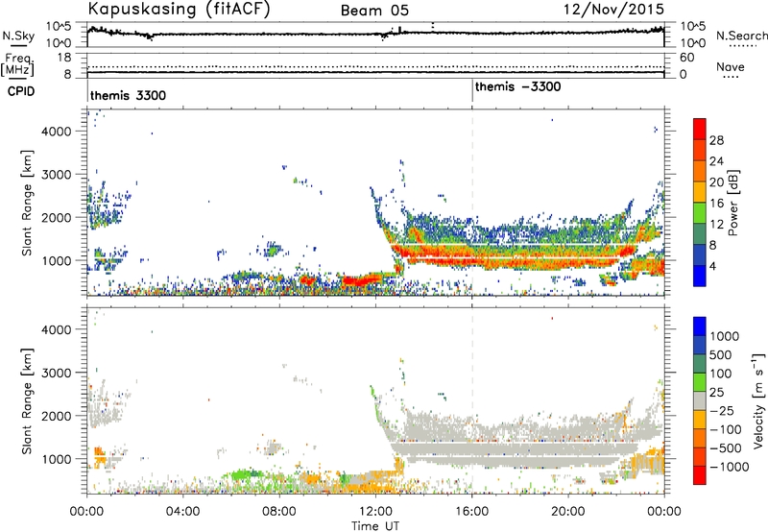The width and height of the screenshot is (768, 532).
Task: Click velocity colorbar value '500'
Action: (721, 354)
